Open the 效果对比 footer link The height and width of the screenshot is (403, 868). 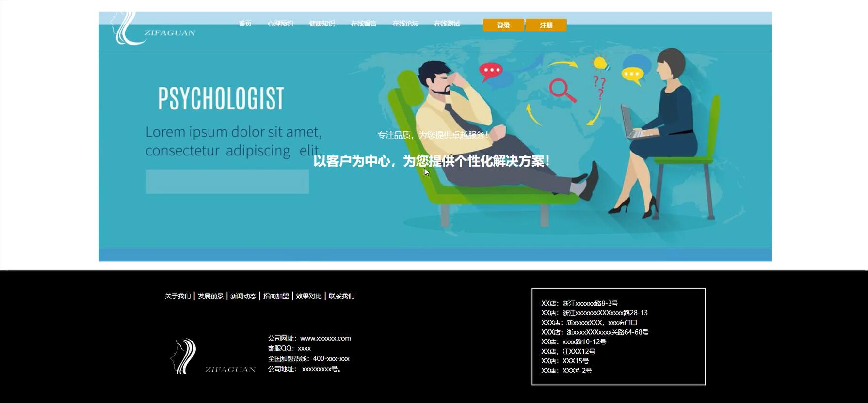(309, 296)
